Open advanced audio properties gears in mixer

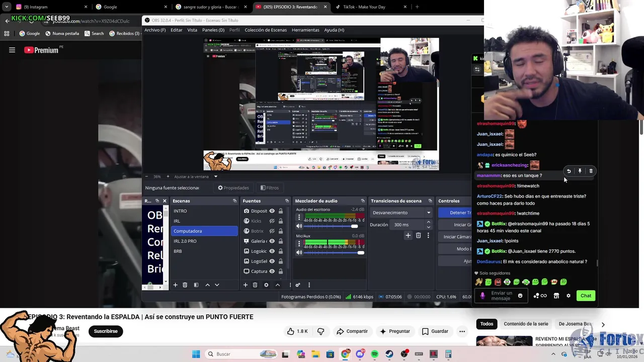298,285
